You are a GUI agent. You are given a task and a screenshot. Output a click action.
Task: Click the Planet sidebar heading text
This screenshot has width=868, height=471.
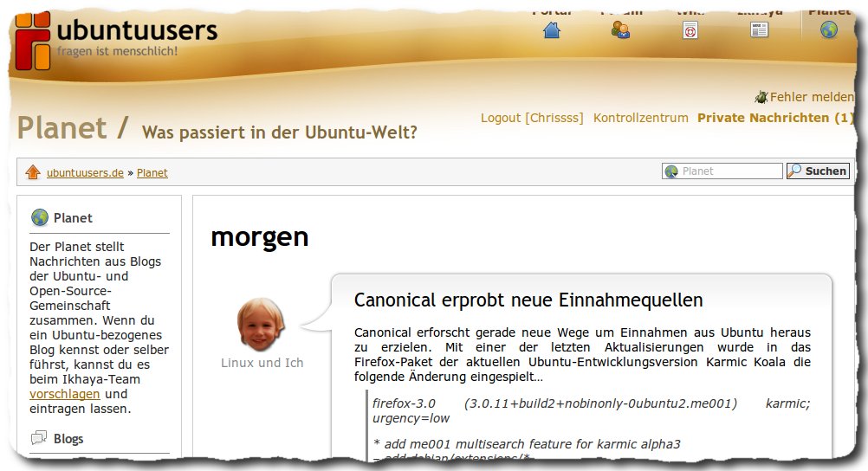coord(73,218)
